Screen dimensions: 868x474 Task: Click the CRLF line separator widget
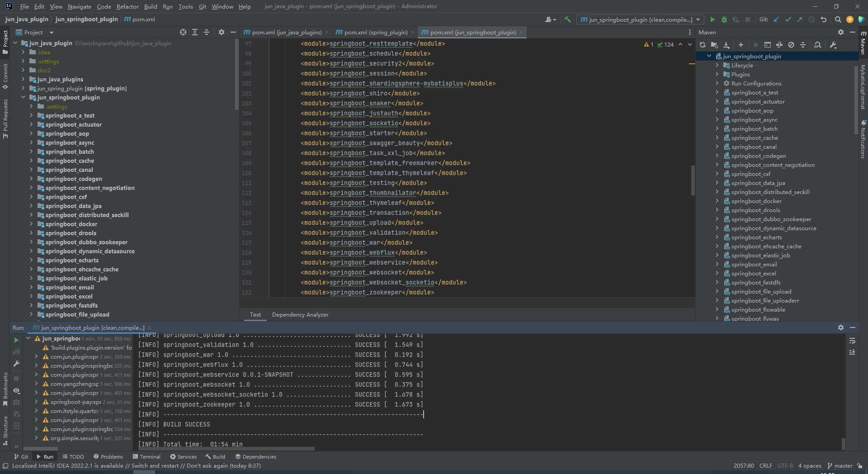[766, 466]
